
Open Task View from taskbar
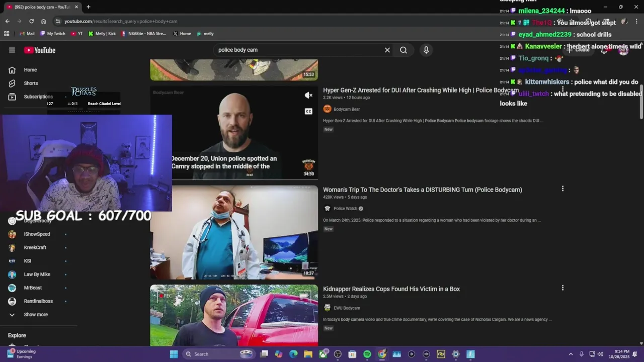(x=264, y=354)
